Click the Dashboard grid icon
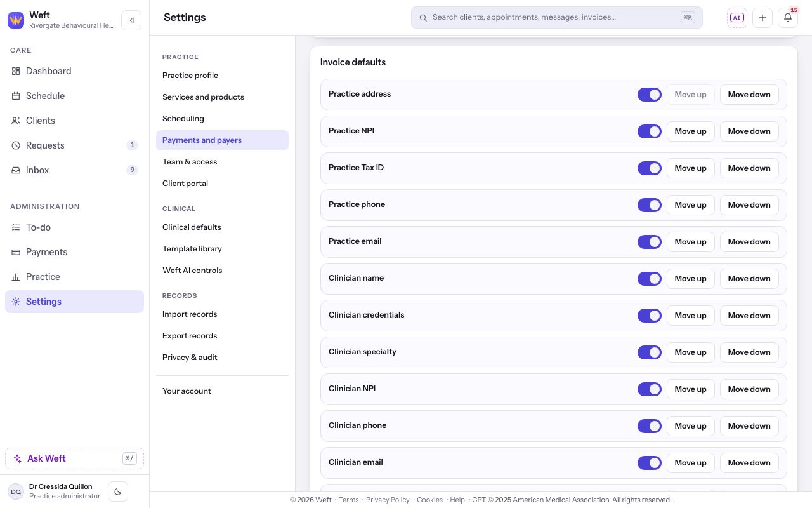The height and width of the screenshot is (508, 812). 16,71
